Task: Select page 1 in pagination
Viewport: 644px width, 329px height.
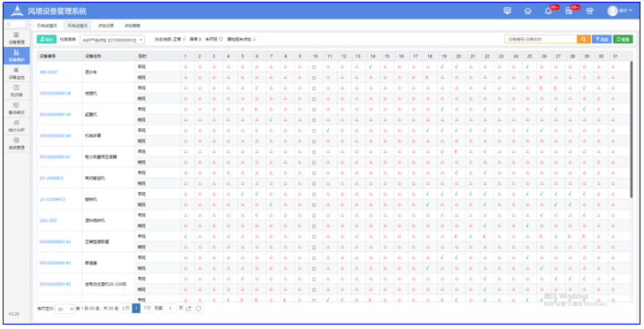Action: [x=136, y=308]
